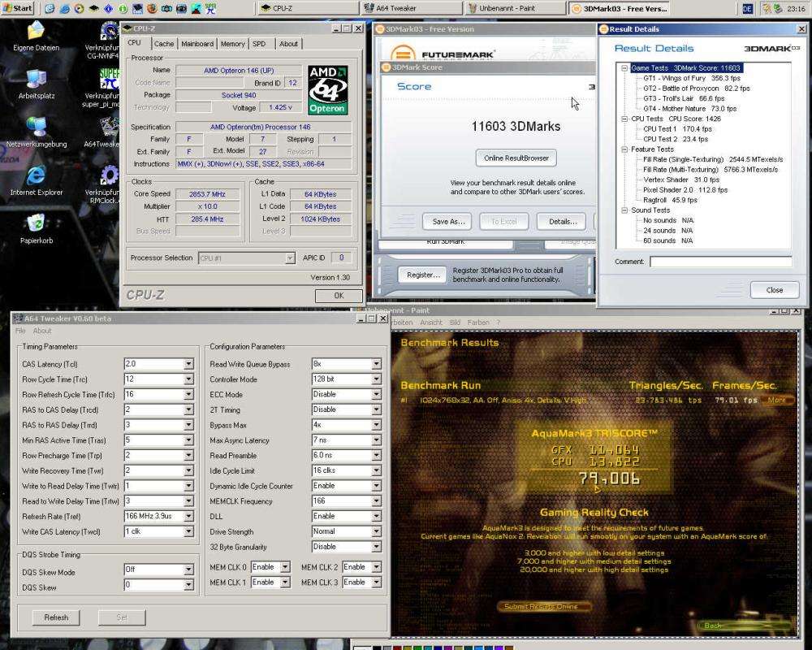Open File menu in A64 Tweaker
Image resolution: width=812 pixels, height=650 pixels.
(20, 331)
